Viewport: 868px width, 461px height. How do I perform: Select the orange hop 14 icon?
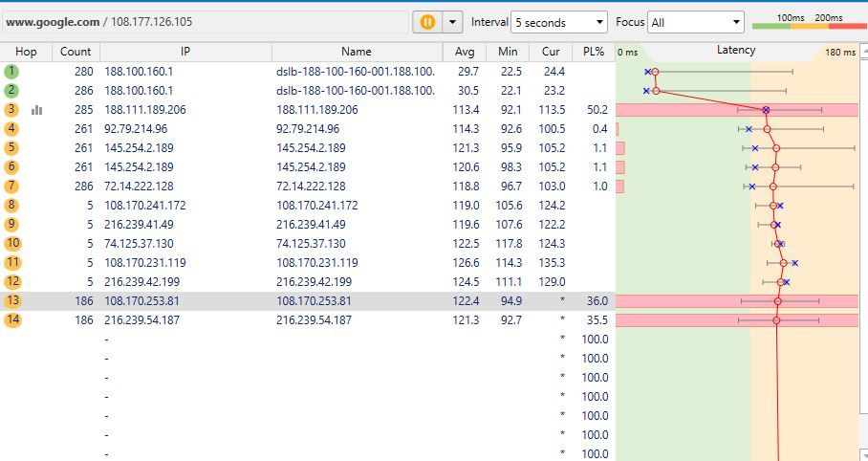(12, 319)
